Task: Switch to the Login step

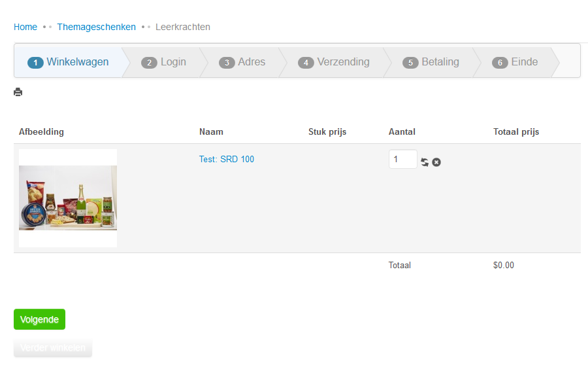Action: (164, 62)
